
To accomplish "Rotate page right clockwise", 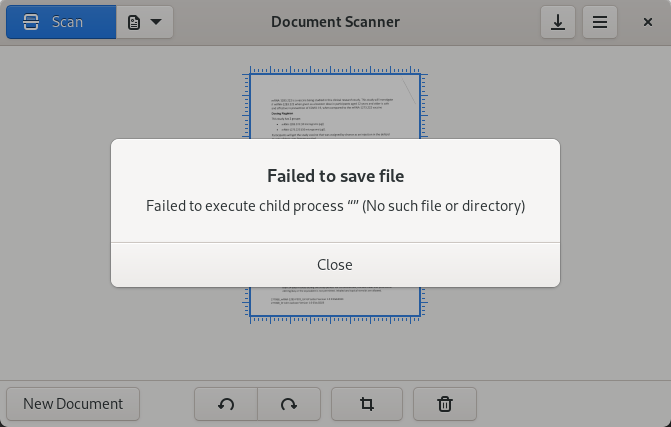I will [x=289, y=404].
